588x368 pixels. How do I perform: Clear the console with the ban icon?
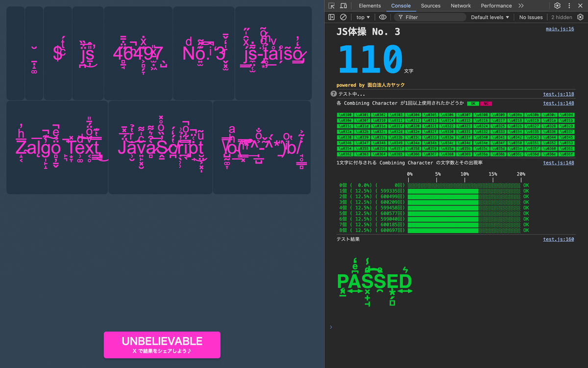(x=343, y=17)
